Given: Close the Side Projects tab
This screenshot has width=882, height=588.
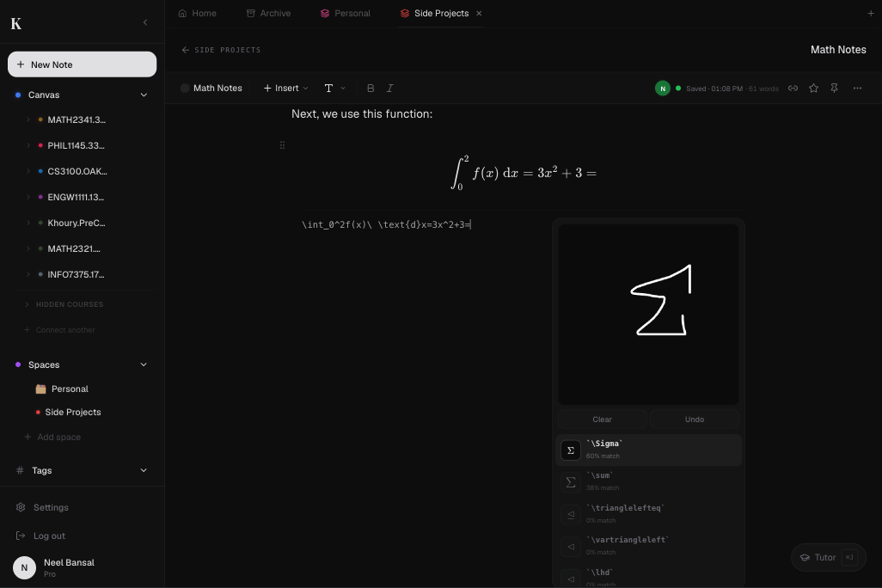Looking at the screenshot, I should (x=479, y=14).
